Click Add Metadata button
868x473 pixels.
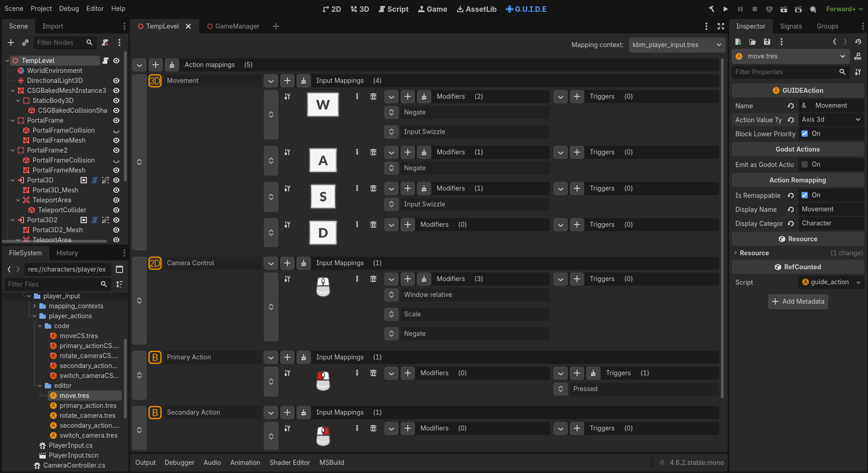(798, 301)
